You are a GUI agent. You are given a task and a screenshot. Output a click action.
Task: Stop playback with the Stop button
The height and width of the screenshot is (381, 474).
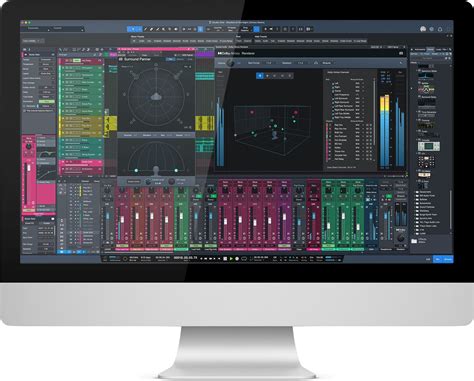coord(225,259)
